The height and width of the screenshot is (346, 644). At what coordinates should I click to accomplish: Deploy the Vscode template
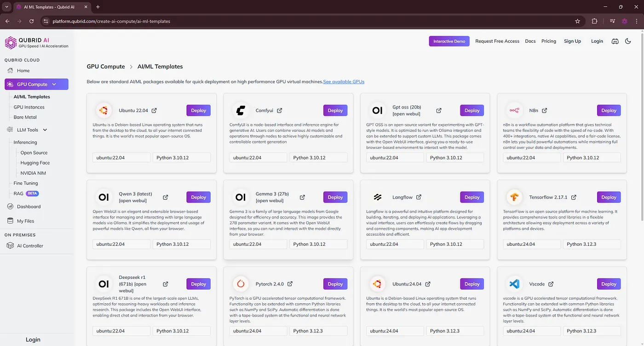[609, 284]
